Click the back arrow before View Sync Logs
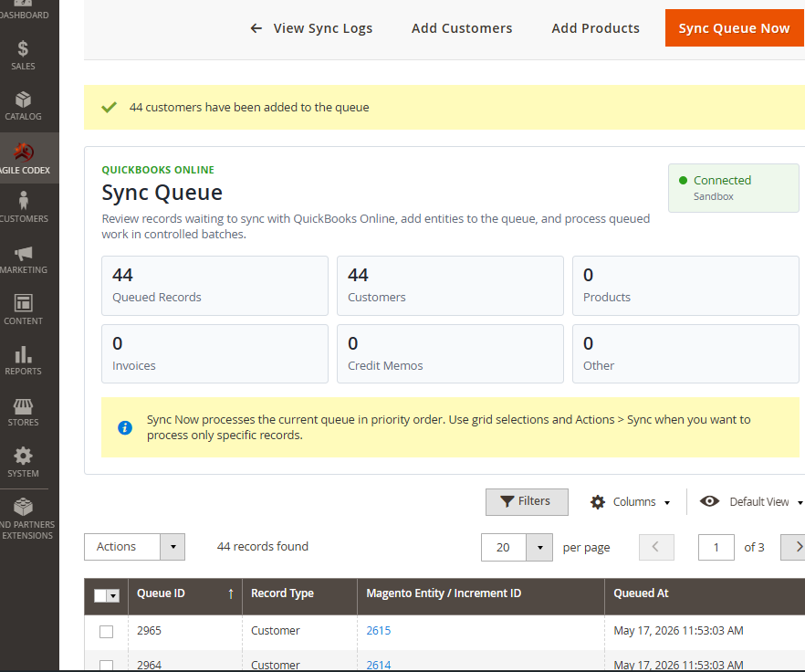The width and height of the screenshot is (805, 672). [x=256, y=28]
